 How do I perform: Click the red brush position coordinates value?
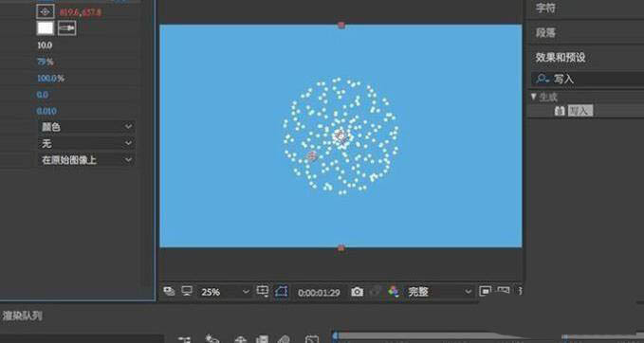80,12
